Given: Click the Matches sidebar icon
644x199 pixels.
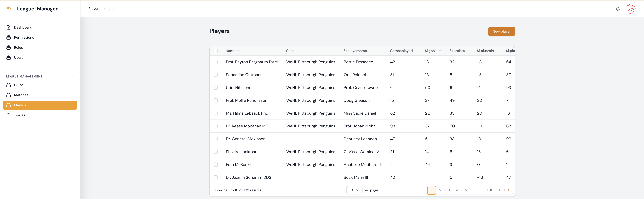Looking at the screenshot, I should (x=9, y=95).
